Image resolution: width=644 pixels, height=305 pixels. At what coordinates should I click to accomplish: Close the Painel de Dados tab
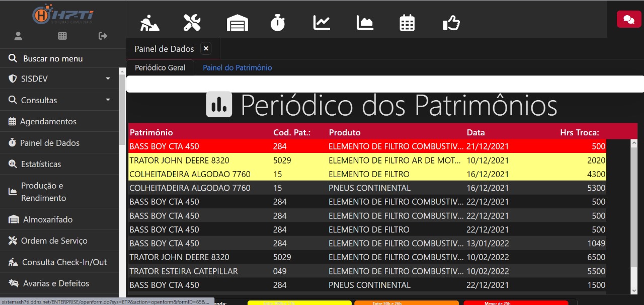206,49
